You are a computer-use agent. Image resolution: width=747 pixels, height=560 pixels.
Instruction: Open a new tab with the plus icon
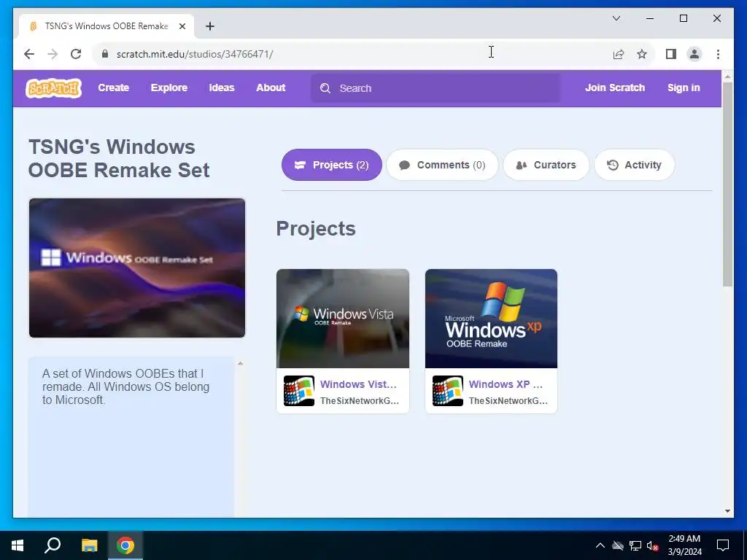pos(210,26)
